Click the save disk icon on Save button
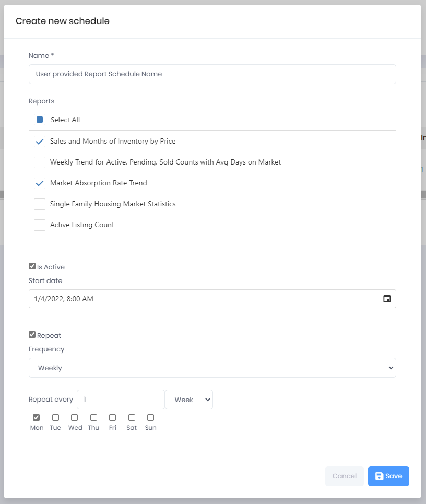 click(x=381, y=476)
